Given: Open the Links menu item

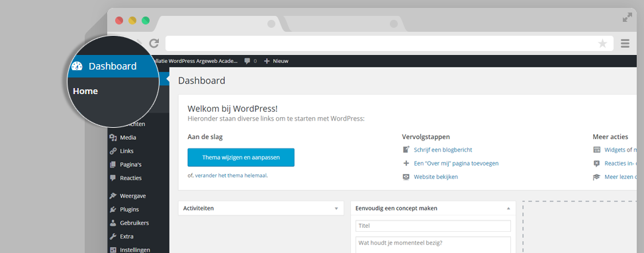Looking at the screenshot, I should click(x=126, y=151).
